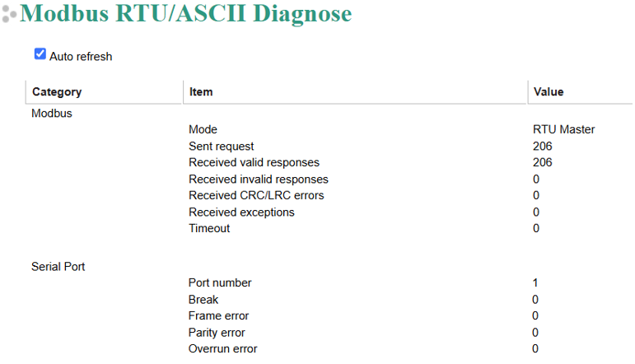Select the Serial Port category row
635x364 pixels.
tap(58, 267)
